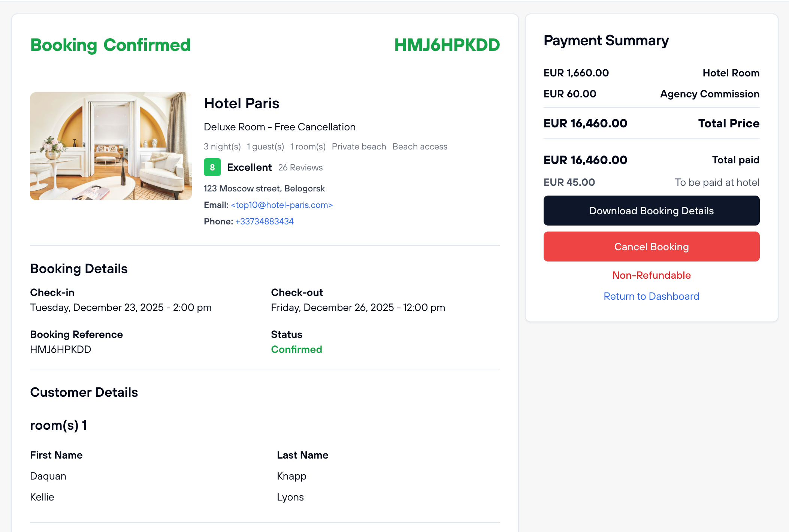
Task: Click the 26 Reviews text
Action: tap(300, 167)
